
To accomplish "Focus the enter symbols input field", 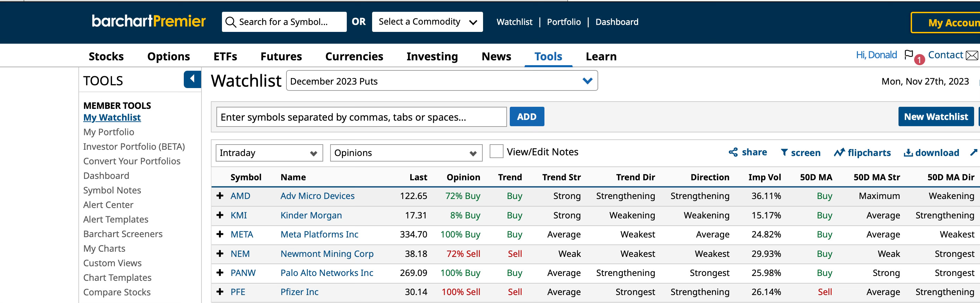I will click(x=361, y=117).
